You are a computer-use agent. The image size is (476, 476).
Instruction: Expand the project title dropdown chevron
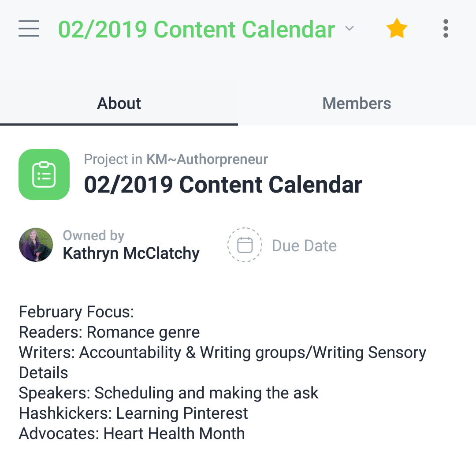click(350, 29)
